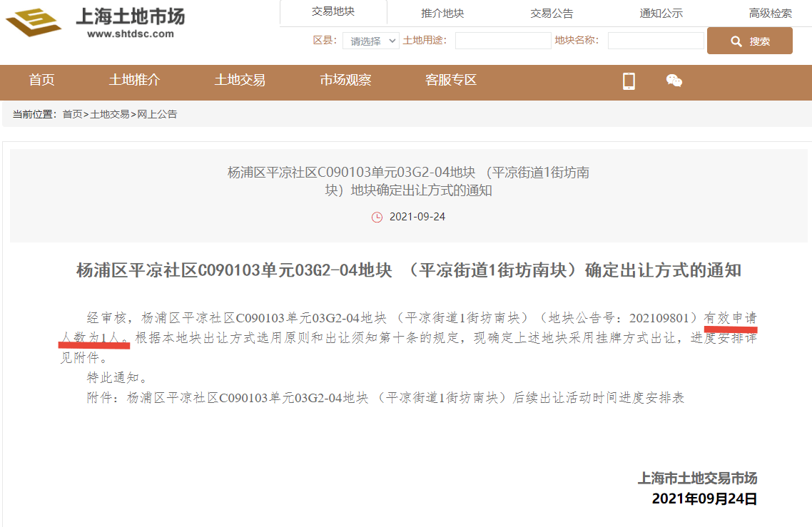Select the date text 2021-09-24

pos(417,217)
